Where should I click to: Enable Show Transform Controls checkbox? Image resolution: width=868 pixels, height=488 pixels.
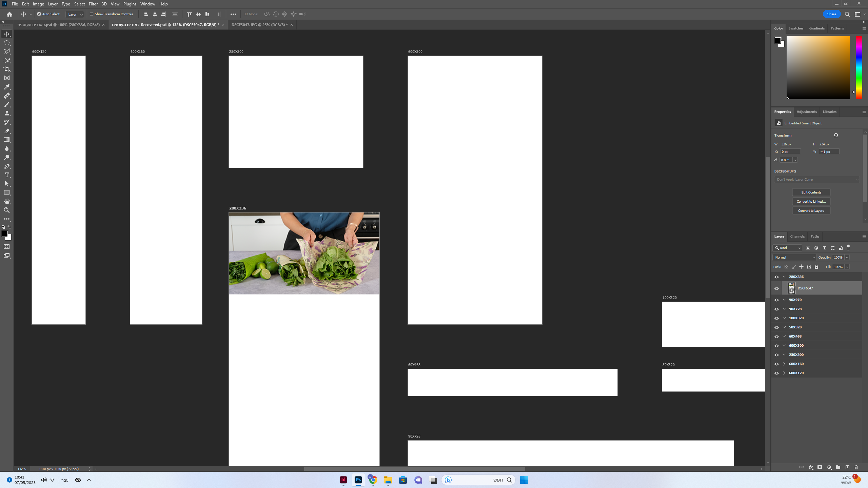click(x=92, y=14)
